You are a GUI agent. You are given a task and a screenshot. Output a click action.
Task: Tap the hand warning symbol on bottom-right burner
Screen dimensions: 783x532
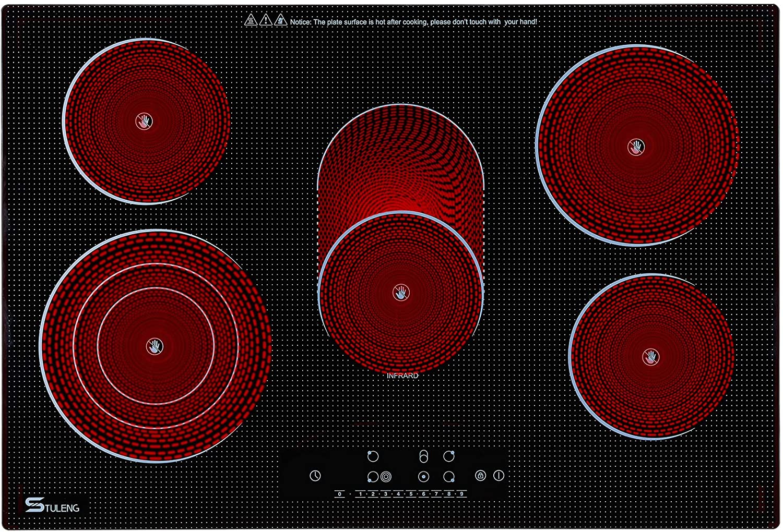tap(650, 357)
